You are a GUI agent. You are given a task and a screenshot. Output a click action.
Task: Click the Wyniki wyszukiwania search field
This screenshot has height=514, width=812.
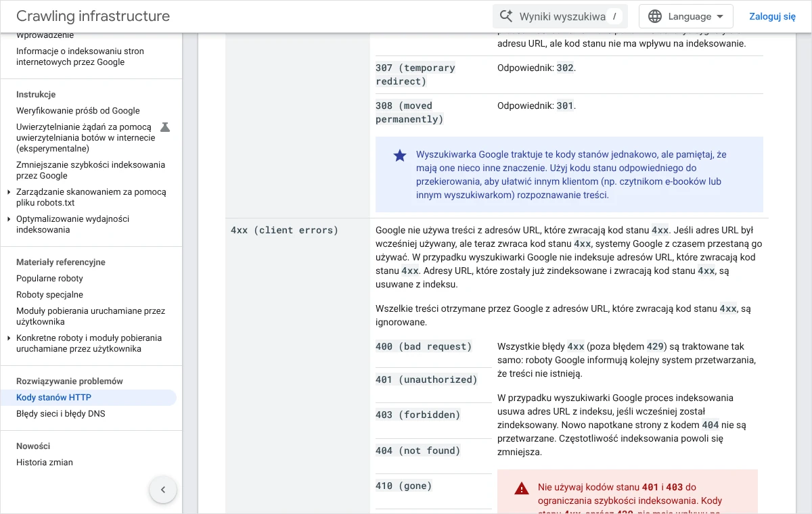tap(560, 16)
